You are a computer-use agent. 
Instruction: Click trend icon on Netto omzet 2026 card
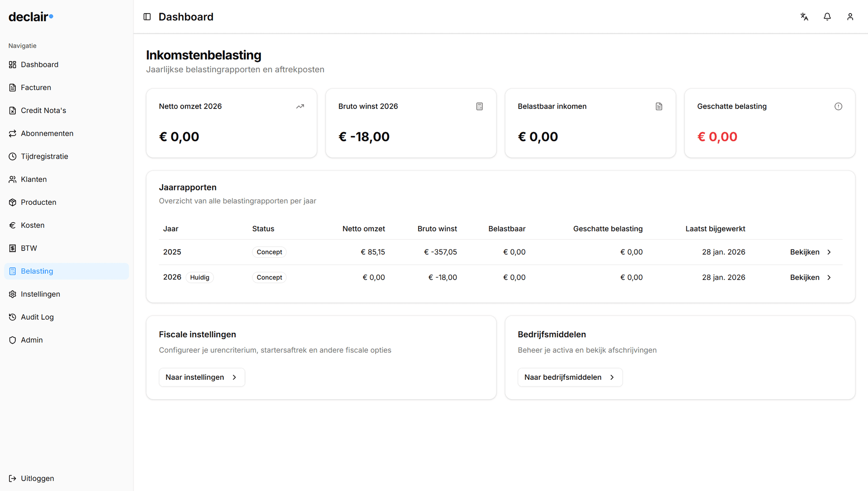(300, 107)
